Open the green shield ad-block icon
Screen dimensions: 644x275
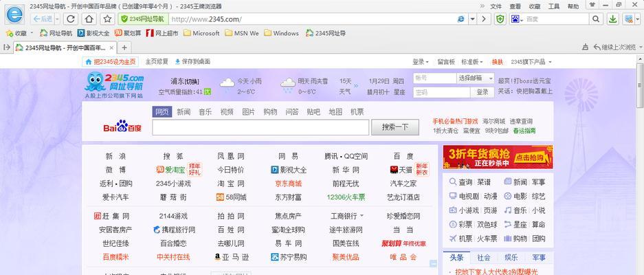pos(500,19)
